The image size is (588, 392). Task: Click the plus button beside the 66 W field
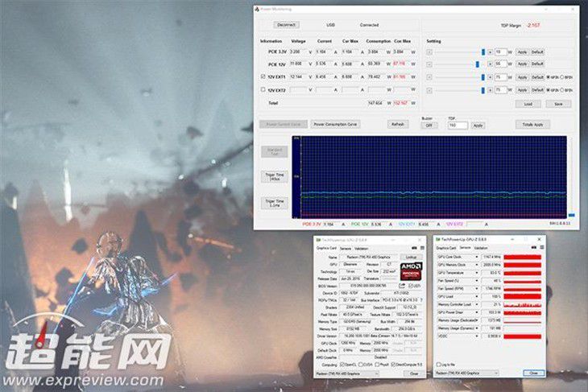pyautogui.click(x=490, y=64)
